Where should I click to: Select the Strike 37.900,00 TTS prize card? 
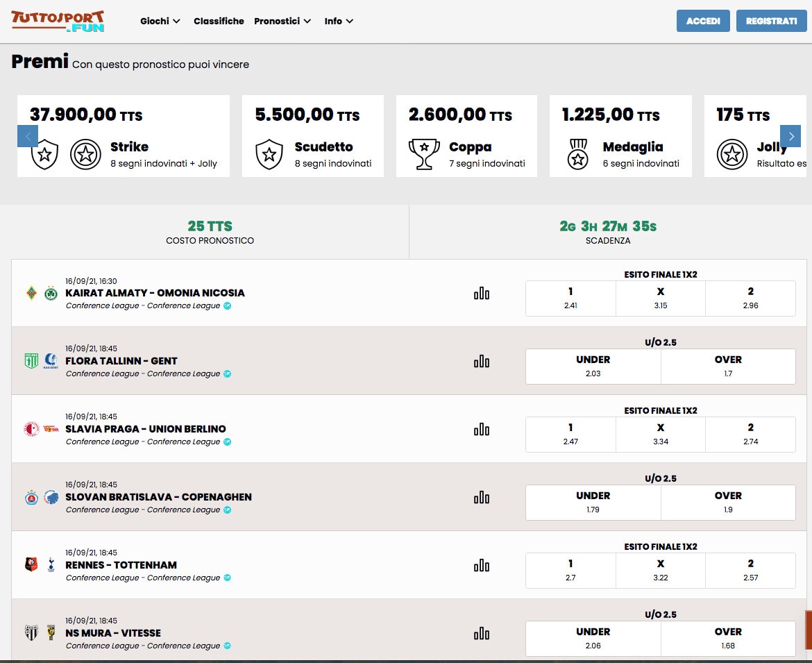124,135
